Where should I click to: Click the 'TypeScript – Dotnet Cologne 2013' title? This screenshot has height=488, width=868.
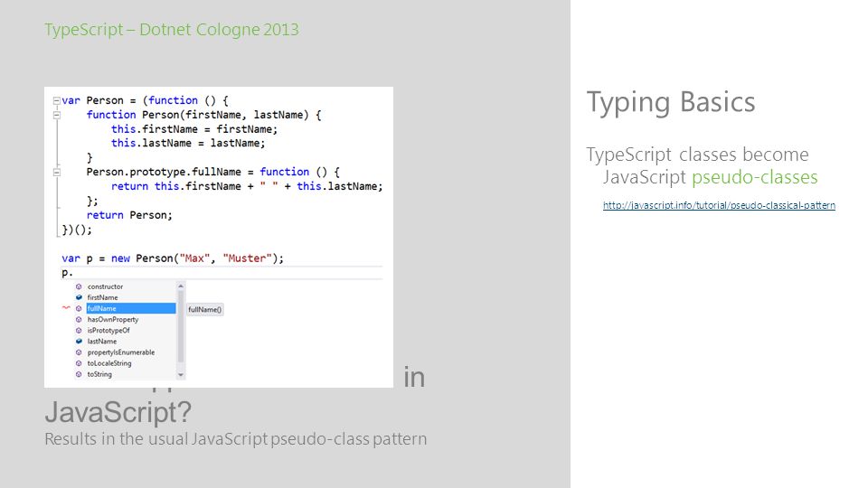point(172,29)
